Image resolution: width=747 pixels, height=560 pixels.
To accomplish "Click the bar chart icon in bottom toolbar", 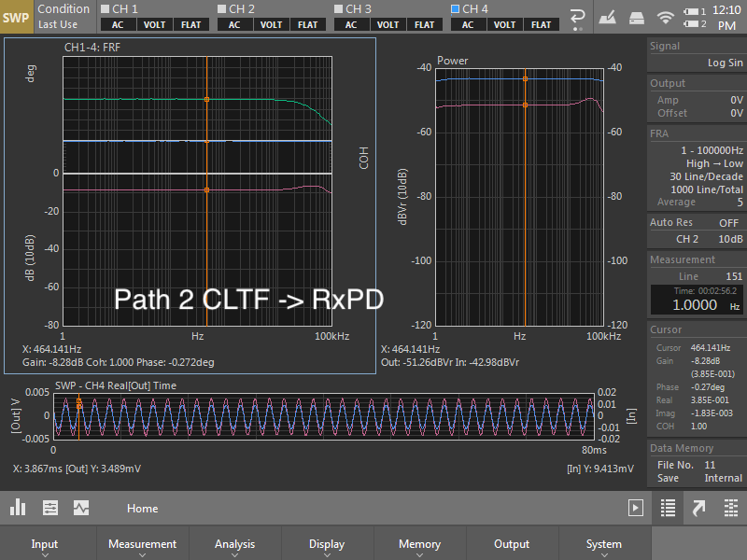I will pyautogui.click(x=18, y=509).
